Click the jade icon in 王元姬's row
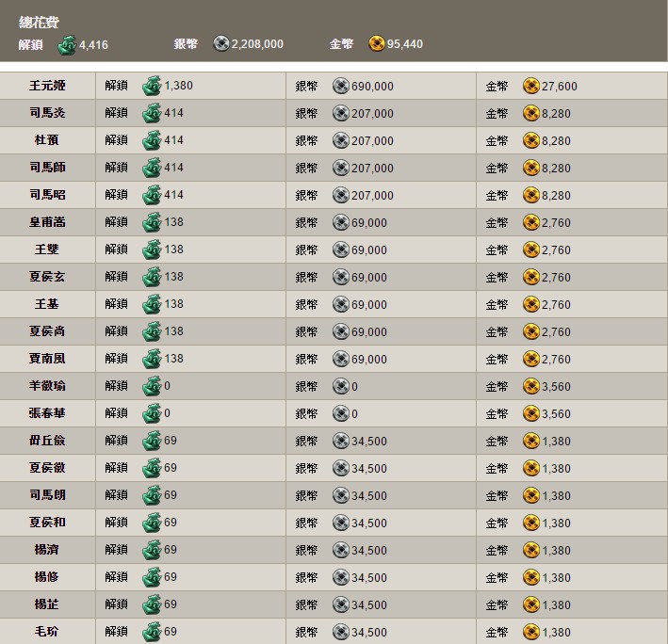 152,87
